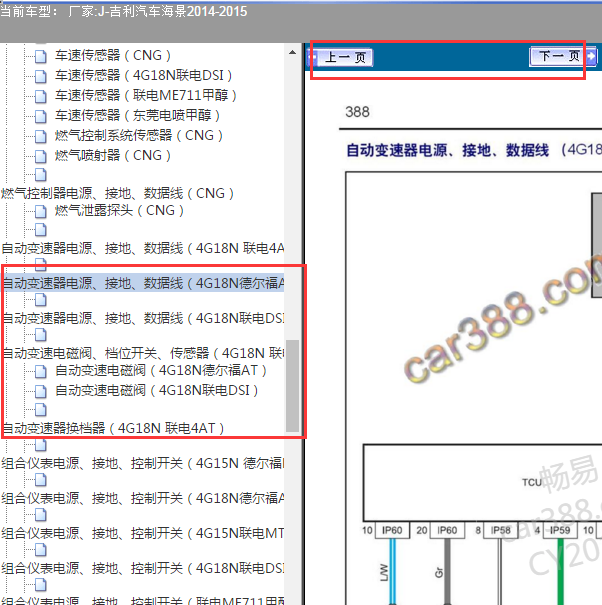Open 自动变速器电源、接地、数据线（4G18N联电DSI entry

tap(143, 318)
